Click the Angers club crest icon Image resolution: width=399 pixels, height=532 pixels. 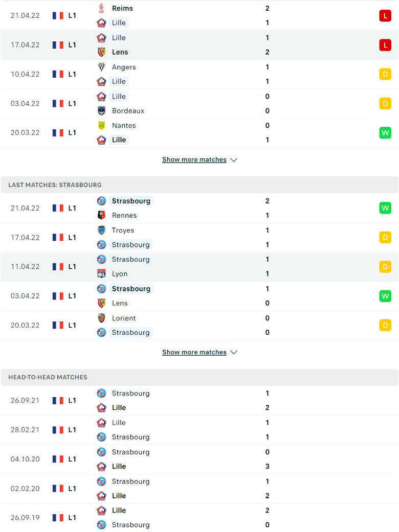101,67
